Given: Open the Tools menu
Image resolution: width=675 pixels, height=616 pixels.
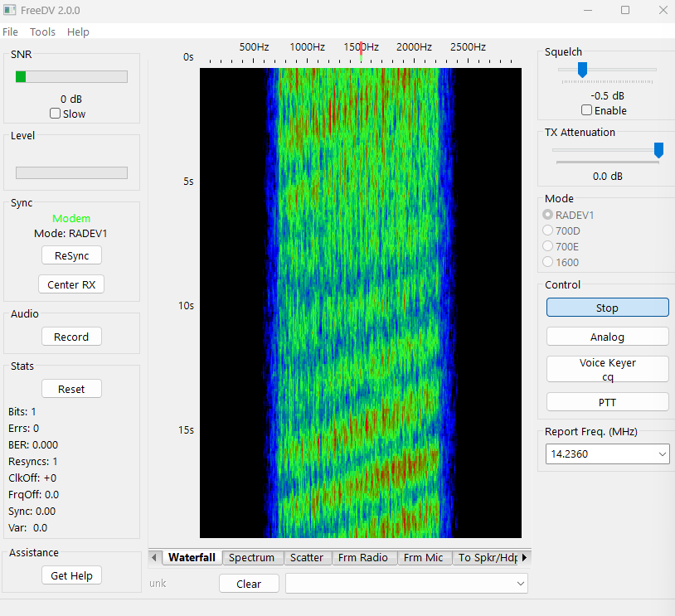Looking at the screenshot, I should (x=42, y=32).
